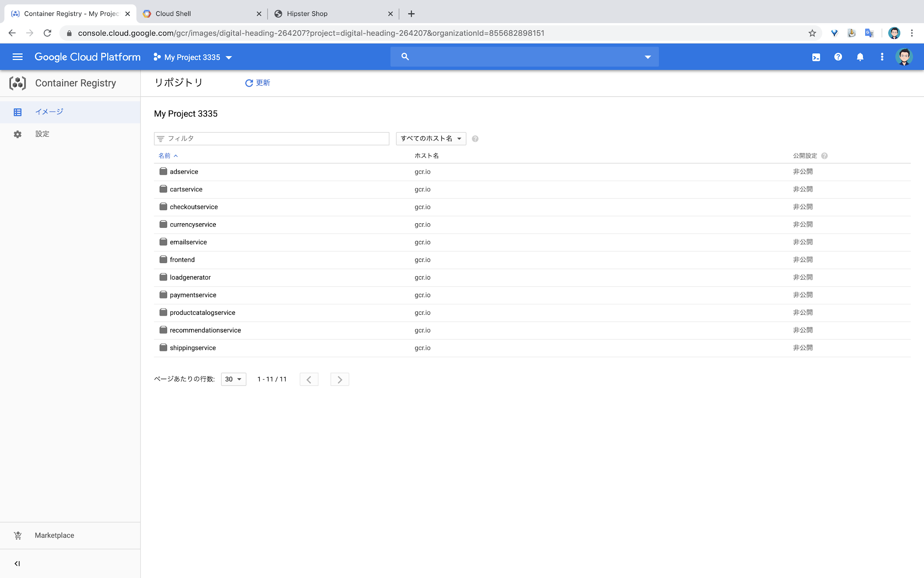Click the previous page arrow button
The height and width of the screenshot is (578, 924).
click(x=309, y=379)
